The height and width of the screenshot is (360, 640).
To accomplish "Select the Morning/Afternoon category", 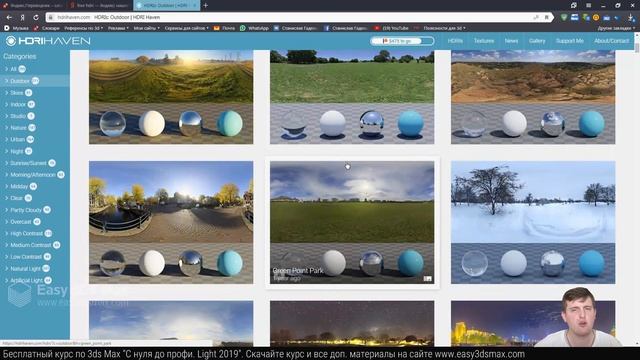I will 35,175.
